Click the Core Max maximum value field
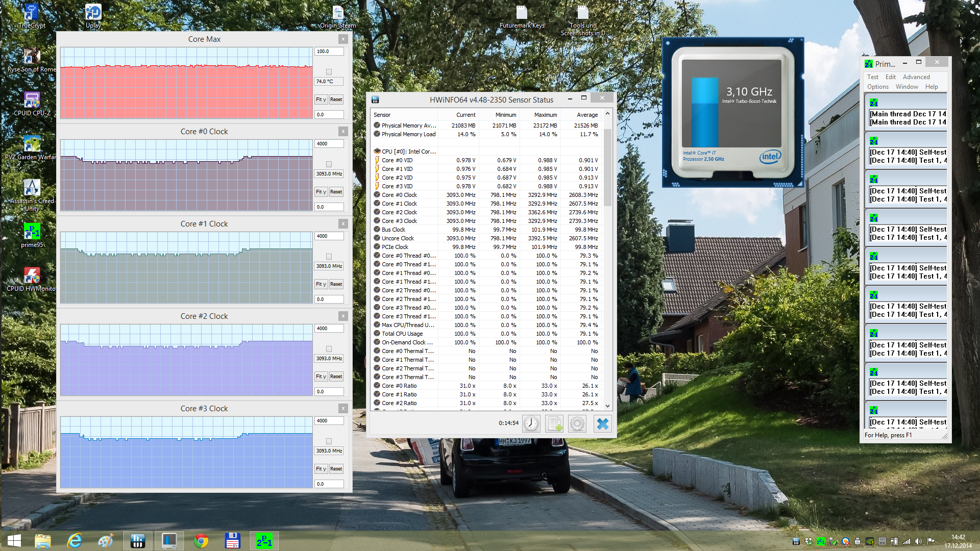This screenshot has height=551, width=980. pyautogui.click(x=329, y=52)
